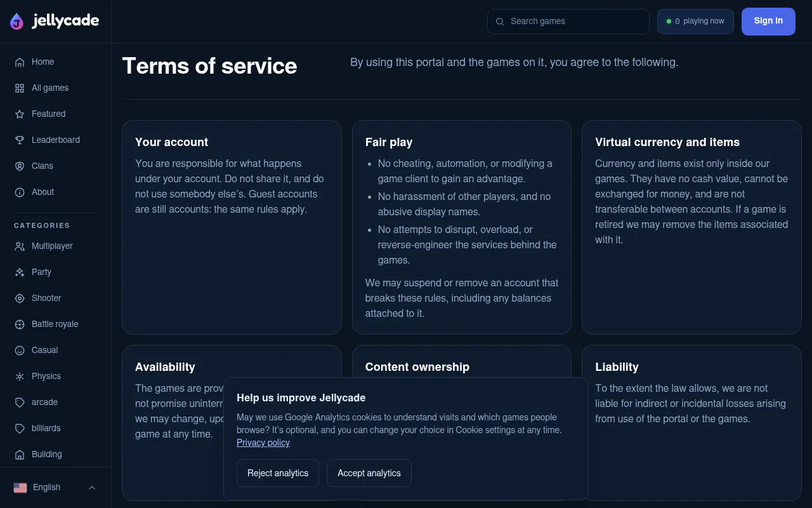Click the Fair play heading

coord(389,142)
